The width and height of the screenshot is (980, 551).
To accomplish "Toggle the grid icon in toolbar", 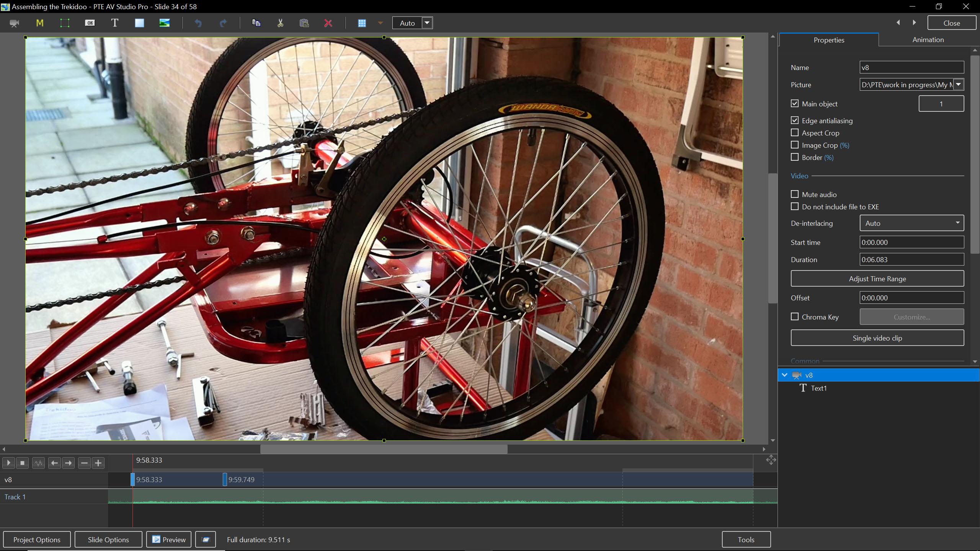I will (x=362, y=23).
